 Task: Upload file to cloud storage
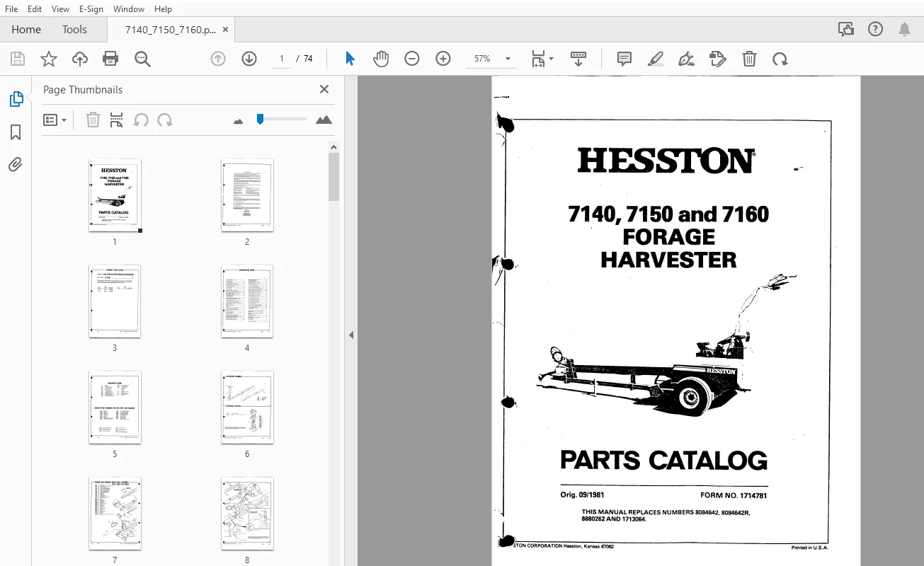click(x=80, y=59)
